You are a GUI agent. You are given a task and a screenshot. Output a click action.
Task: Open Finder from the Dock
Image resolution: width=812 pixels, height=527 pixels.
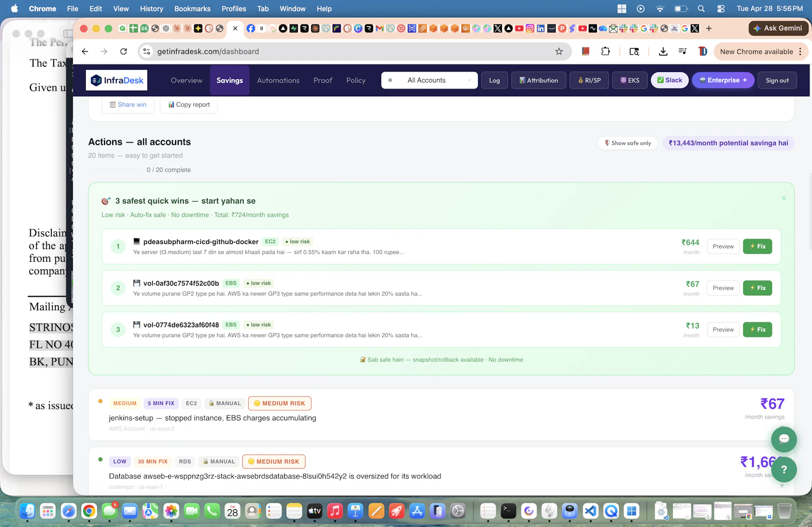pos(27,511)
